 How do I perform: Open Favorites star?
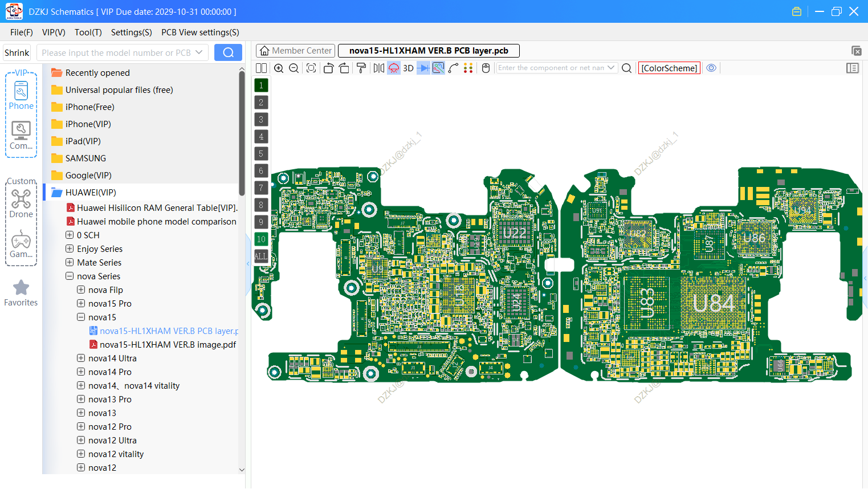coord(21,293)
